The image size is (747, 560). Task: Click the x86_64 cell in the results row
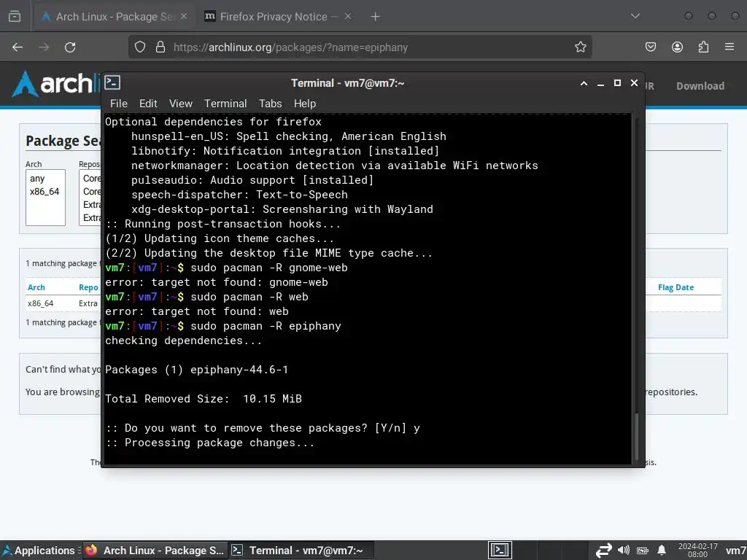(41, 303)
